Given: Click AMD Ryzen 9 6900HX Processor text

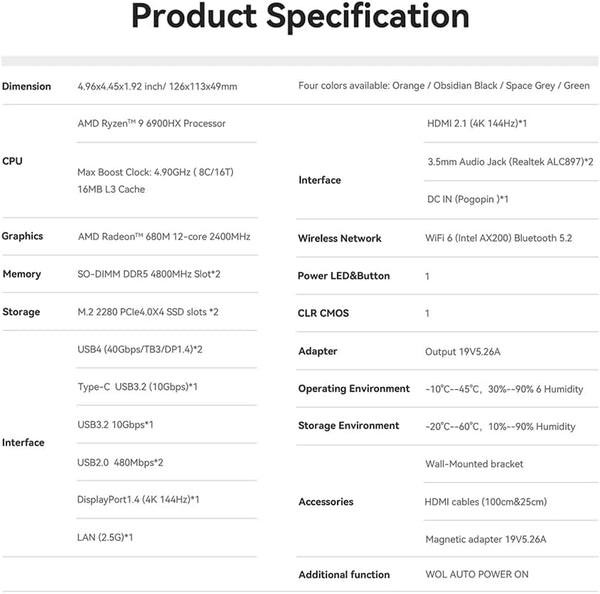Looking at the screenshot, I should pos(152,124).
